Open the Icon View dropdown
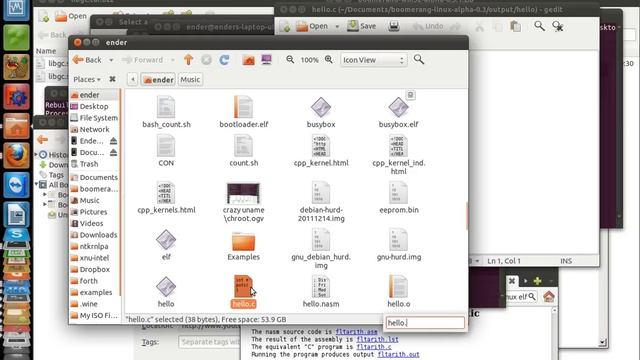Image resolution: width=640 pixels, height=360 pixels. tap(373, 60)
